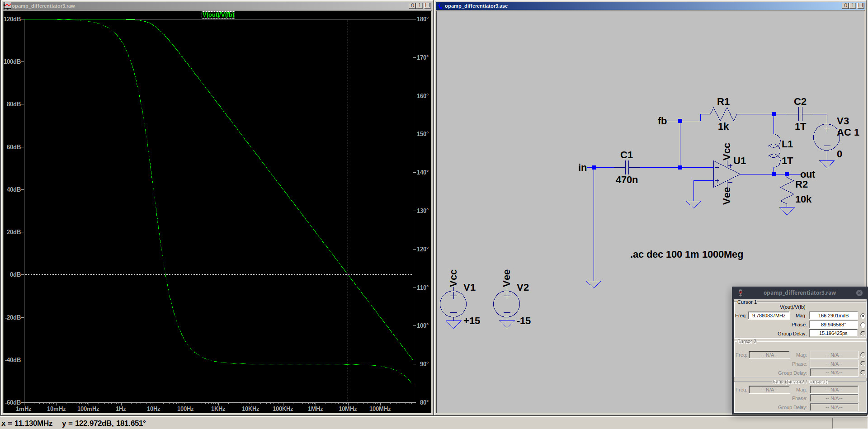Click the -15 value of V2

pyautogui.click(x=524, y=321)
